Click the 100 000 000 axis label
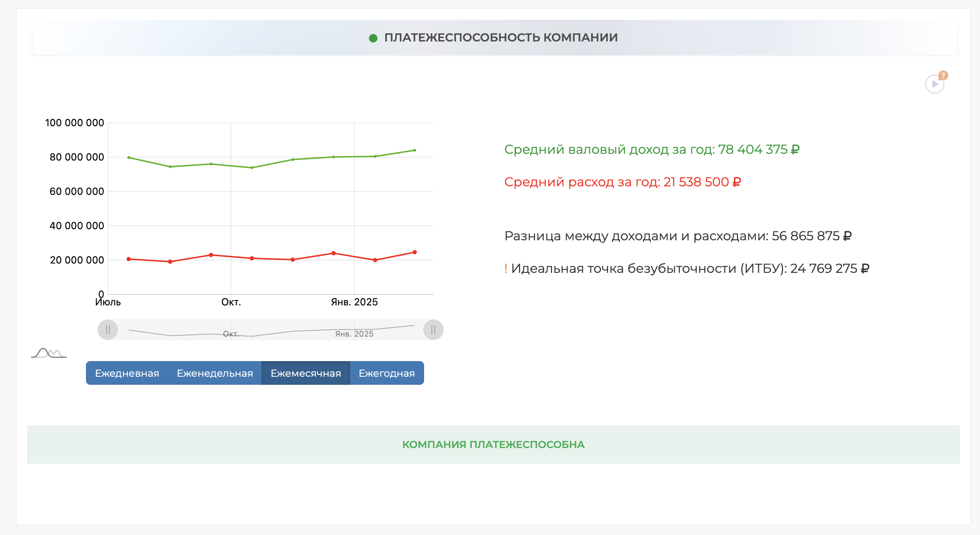The width and height of the screenshot is (980, 535). coord(73,123)
